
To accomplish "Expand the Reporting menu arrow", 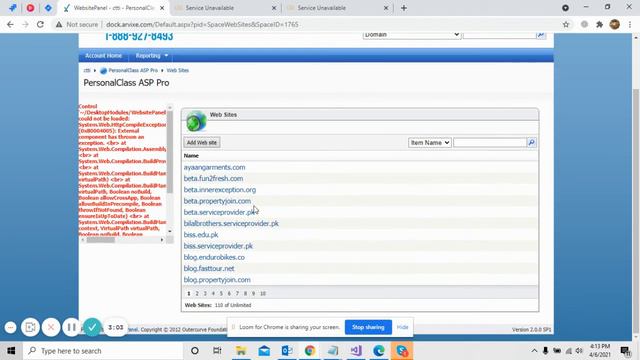I will (x=166, y=55).
